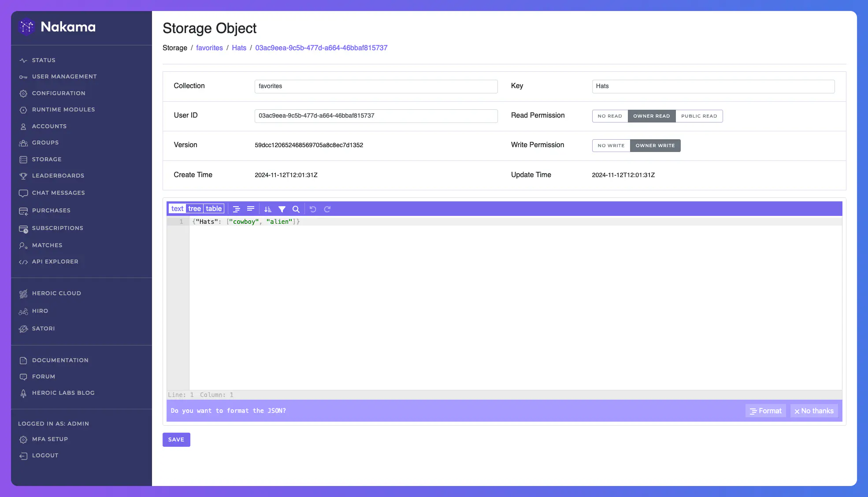This screenshot has height=497, width=868.
Task: Open the Status page icon
Action: tap(23, 60)
